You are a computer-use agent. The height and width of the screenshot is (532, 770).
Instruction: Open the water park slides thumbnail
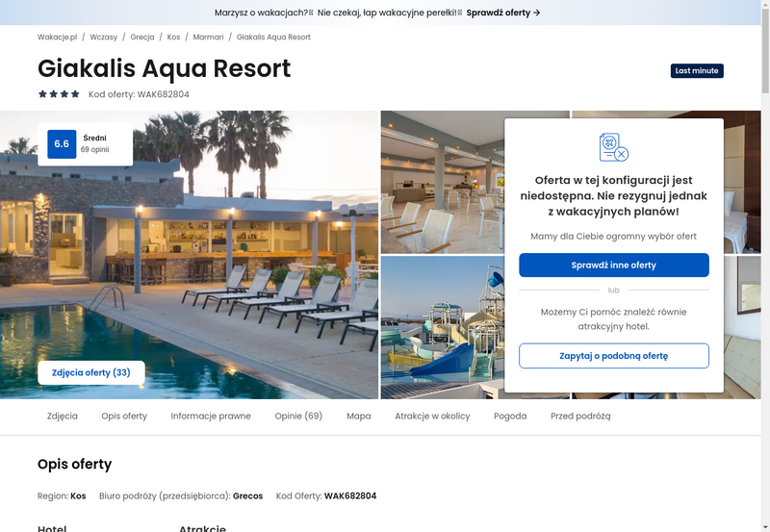coord(443,327)
